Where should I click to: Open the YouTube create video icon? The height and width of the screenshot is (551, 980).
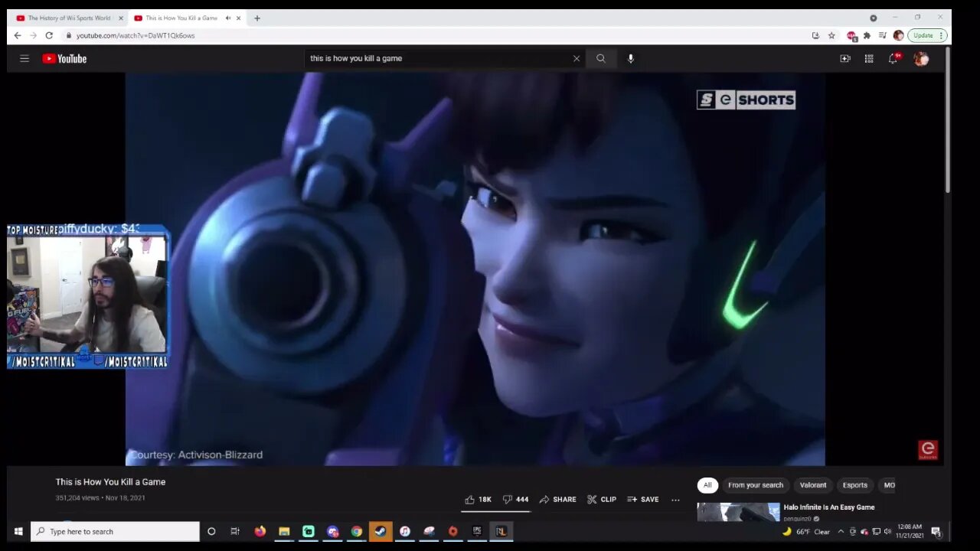[845, 58]
